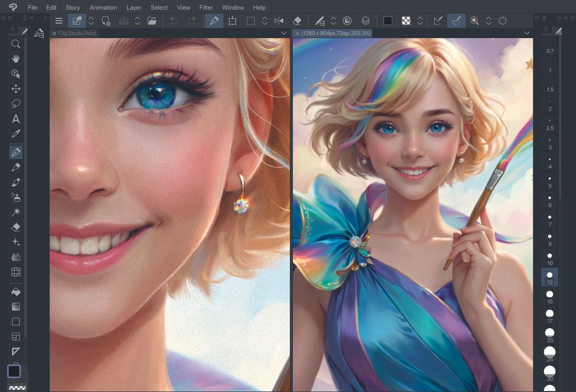This screenshot has height=392, width=576.
Task: Flip the canvas view horizontally
Action: [x=279, y=21]
